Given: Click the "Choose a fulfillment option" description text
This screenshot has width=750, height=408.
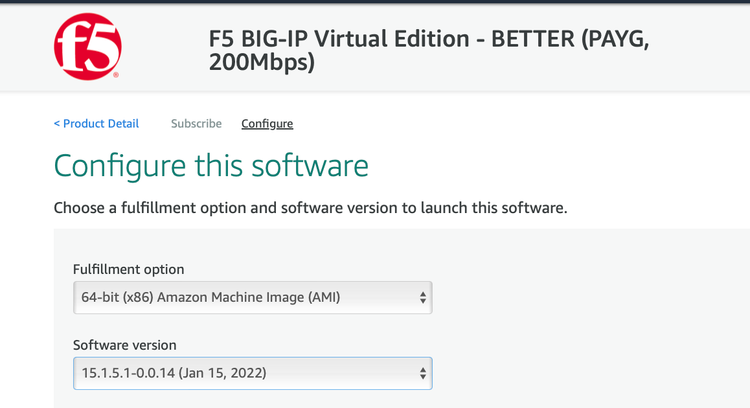Looking at the screenshot, I should point(310,209).
